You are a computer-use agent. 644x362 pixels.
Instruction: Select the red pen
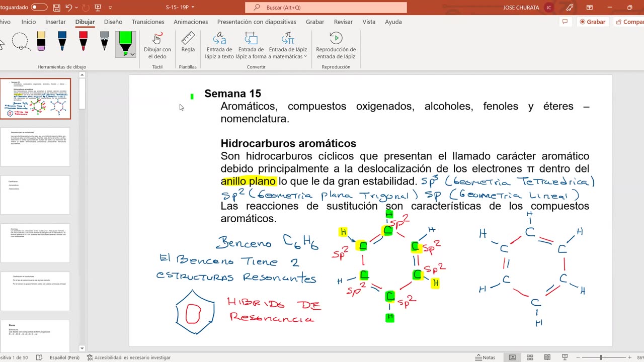coord(83,41)
